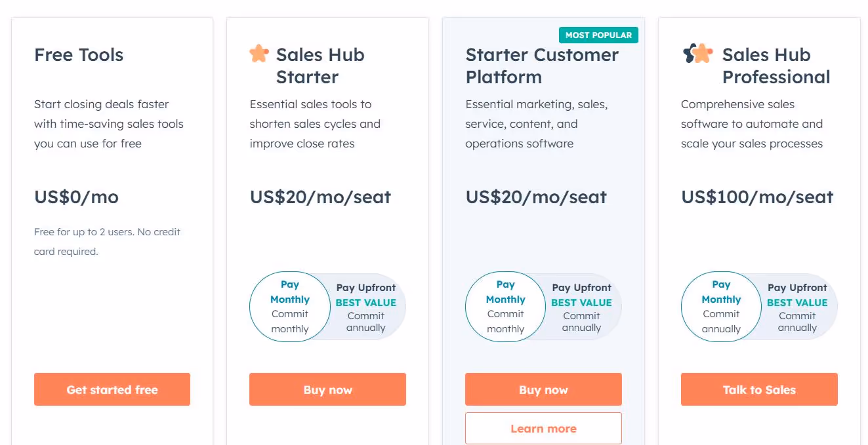Image resolution: width=868 pixels, height=445 pixels.
Task: Switch Sales Hub Professional to Pay Upfront
Action: (797, 306)
